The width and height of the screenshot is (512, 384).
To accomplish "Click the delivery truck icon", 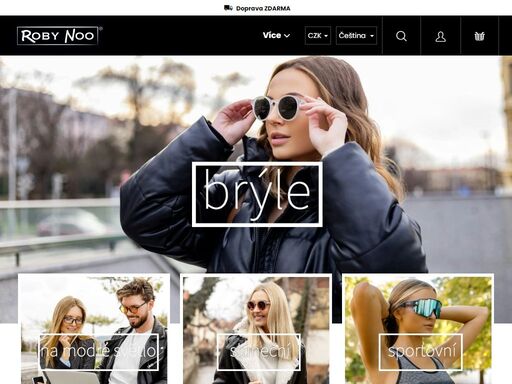I will (x=228, y=8).
